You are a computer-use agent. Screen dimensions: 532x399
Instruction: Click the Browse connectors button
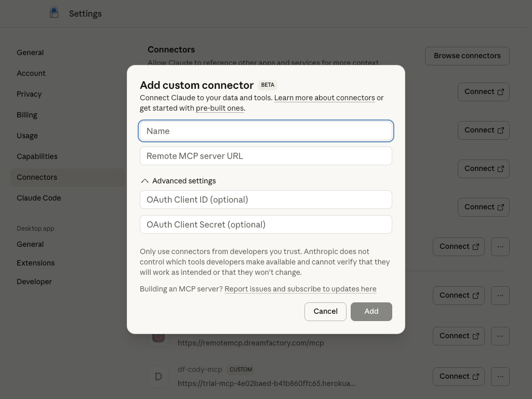pos(467,56)
